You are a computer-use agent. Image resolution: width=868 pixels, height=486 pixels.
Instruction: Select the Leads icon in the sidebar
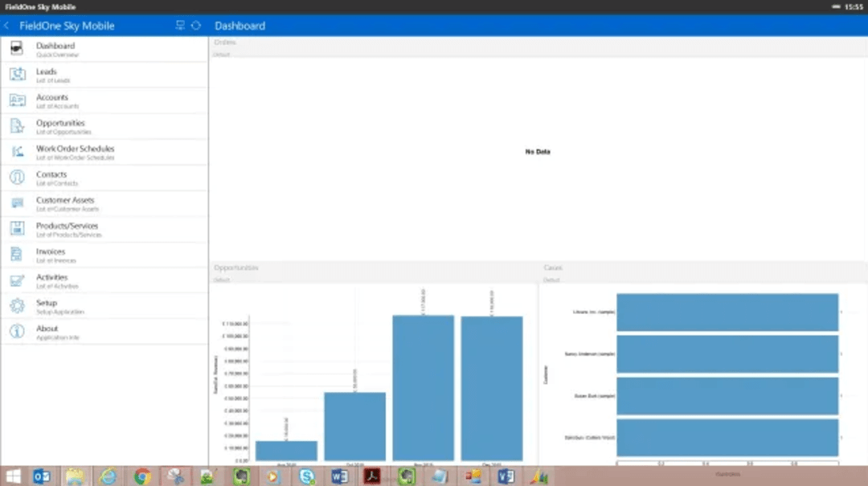[18, 75]
